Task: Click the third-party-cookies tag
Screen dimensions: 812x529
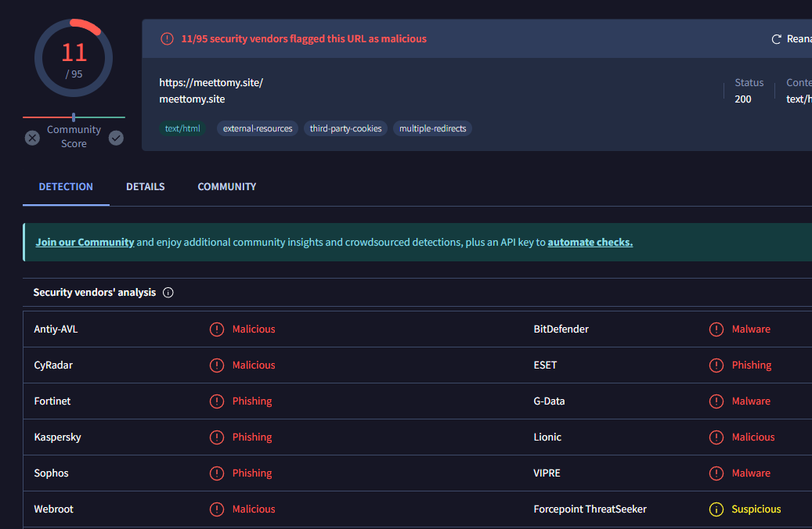Action: [x=345, y=128]
